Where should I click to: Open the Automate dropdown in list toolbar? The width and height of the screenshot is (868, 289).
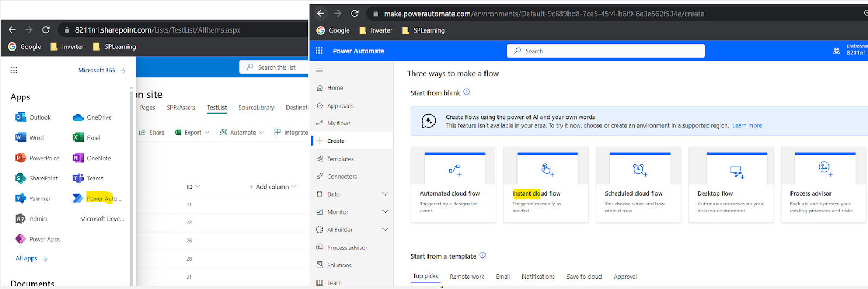pyautogui.click(x=242, y=132)
